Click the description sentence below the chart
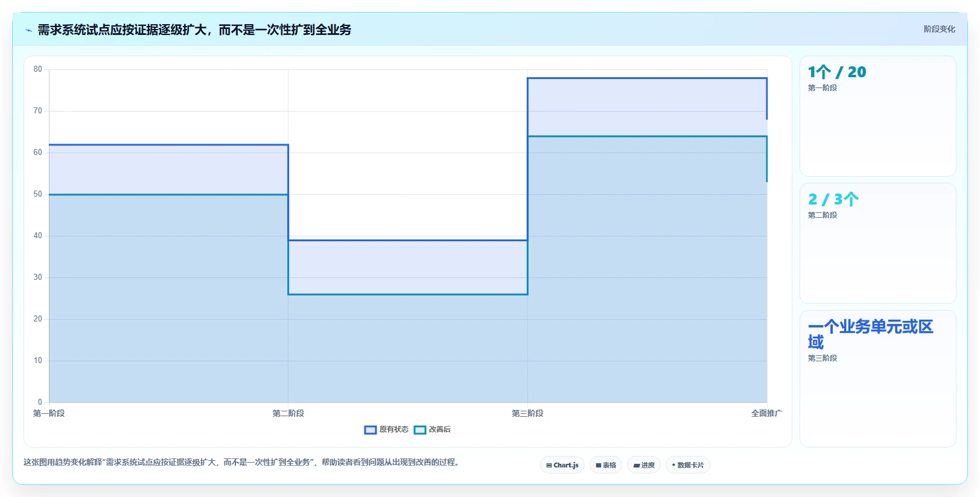The height and width of the screenshot is (497, 980). coord(242,463)
